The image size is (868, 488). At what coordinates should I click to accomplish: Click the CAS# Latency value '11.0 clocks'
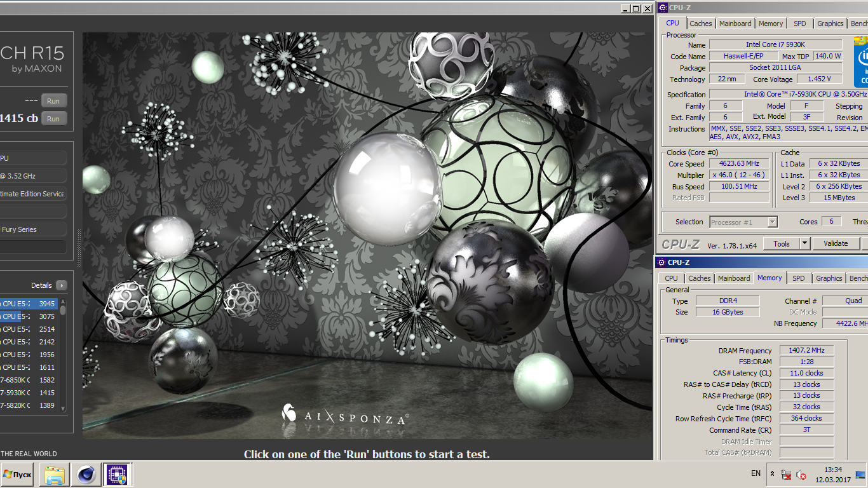tap(806, 373)
